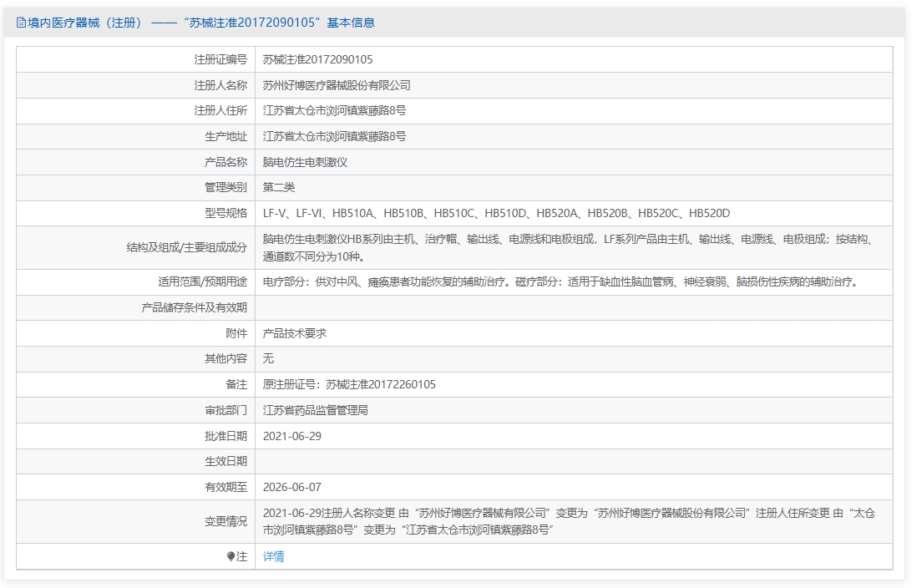Click approval authority 江苏省药品监督管理局
Screen dimensions: 922x588
point(315,410)
